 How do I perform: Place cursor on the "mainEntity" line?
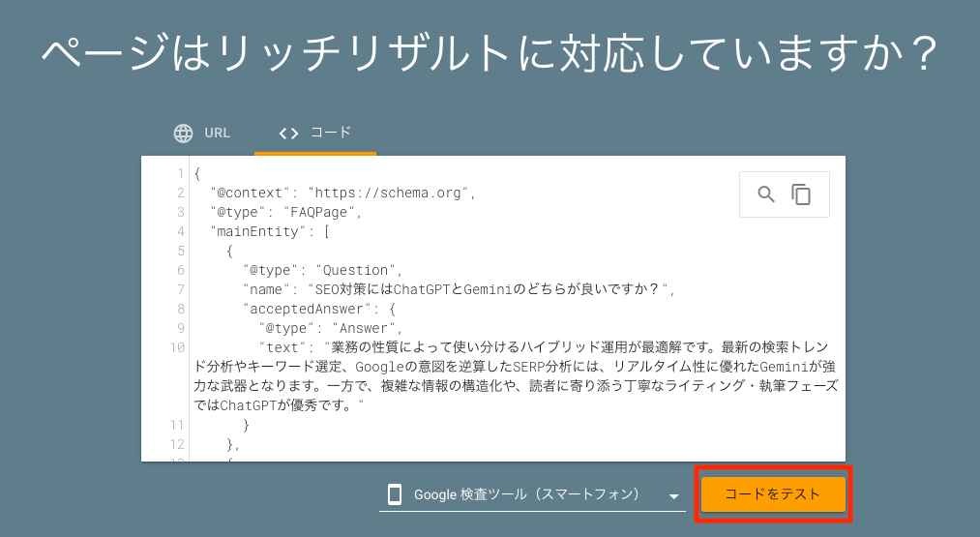point(270,231)
